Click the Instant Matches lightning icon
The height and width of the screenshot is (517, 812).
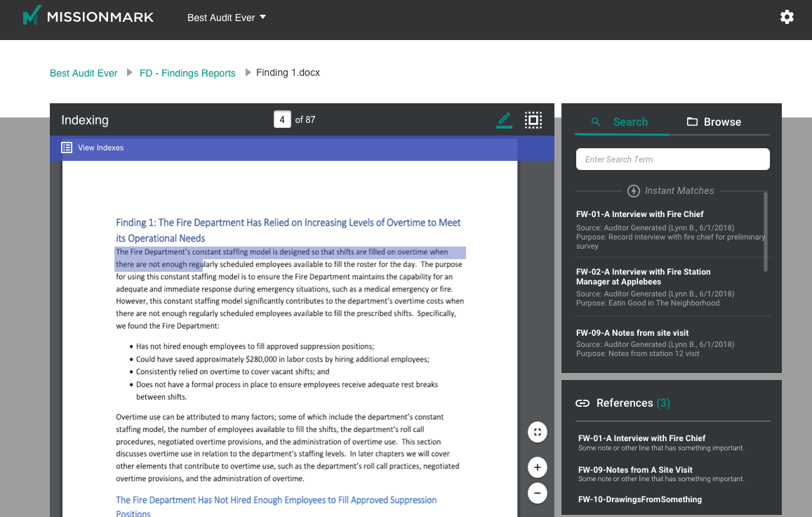(633, 191)
